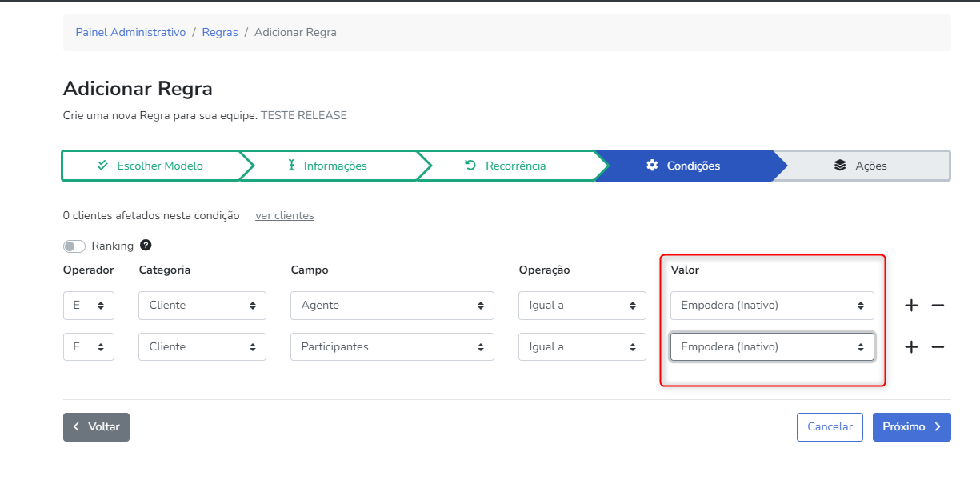The image size is (980, 488).
Task: Open the Valor dropdown in the Participantes row
Action: pyautogui.click(x=771, y=347)
